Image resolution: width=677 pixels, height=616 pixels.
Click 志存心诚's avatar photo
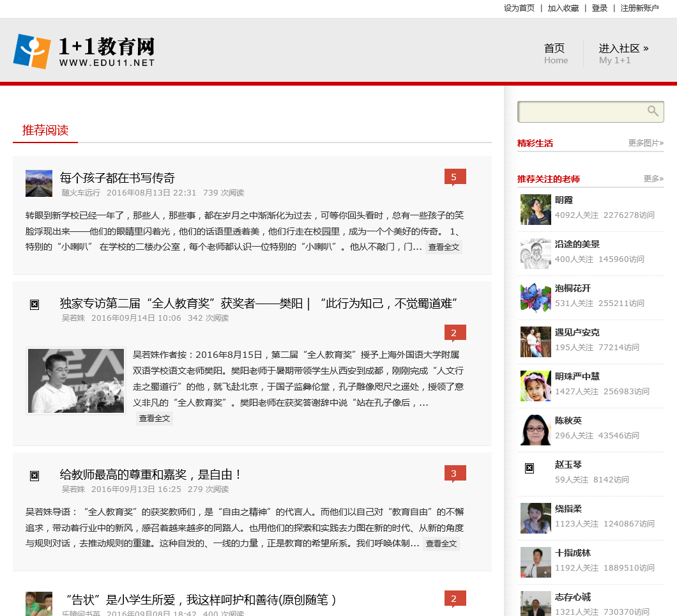point(535,603)
